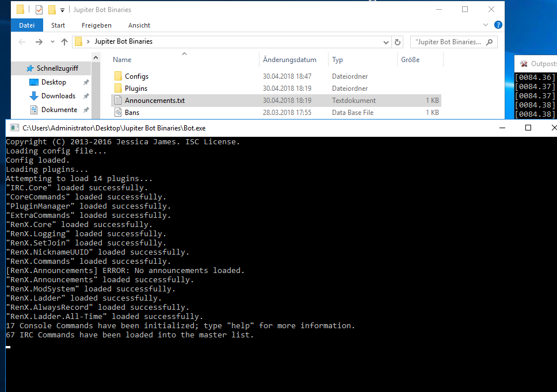Open Dokumente in the navigation pane
557x392 pixels.
[59, 110]
